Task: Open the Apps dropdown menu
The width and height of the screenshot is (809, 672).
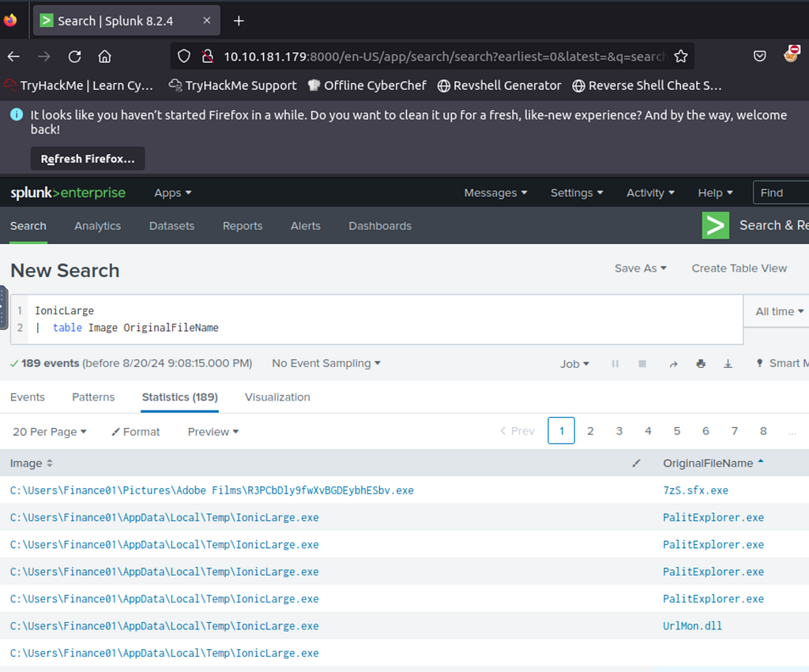Action: [173, 193]
